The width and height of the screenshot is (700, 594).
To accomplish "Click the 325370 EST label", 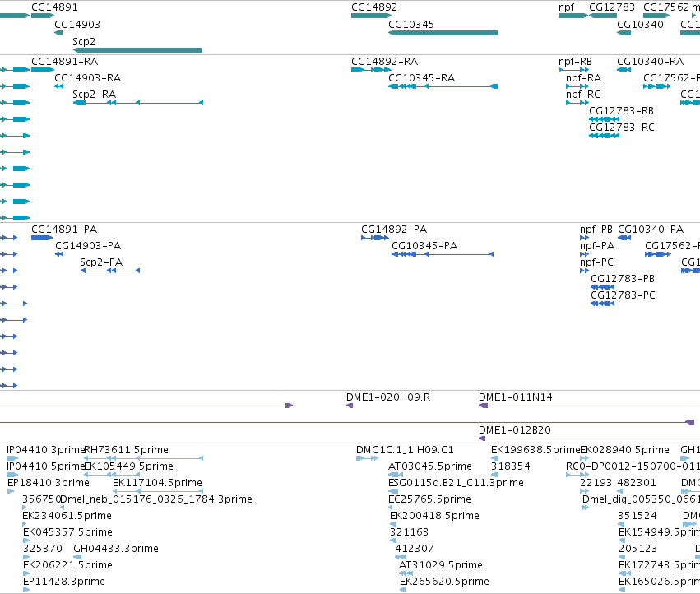I will click(43, 549).
